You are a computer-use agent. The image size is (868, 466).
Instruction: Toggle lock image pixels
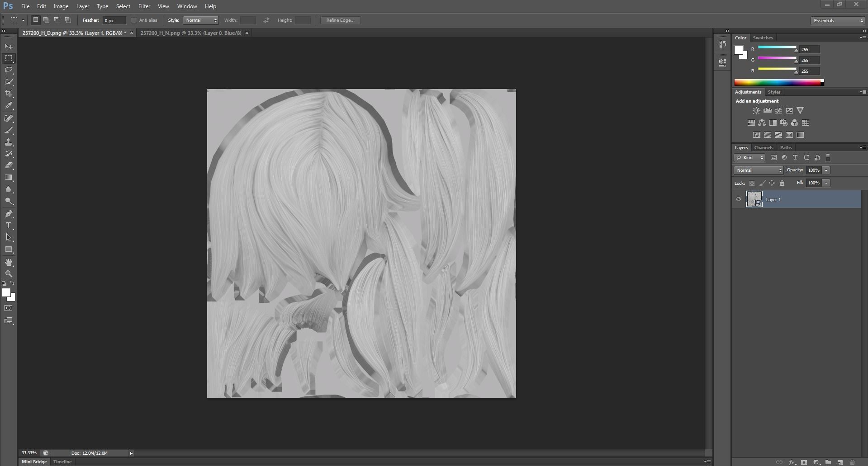click(x=762, y=183)
